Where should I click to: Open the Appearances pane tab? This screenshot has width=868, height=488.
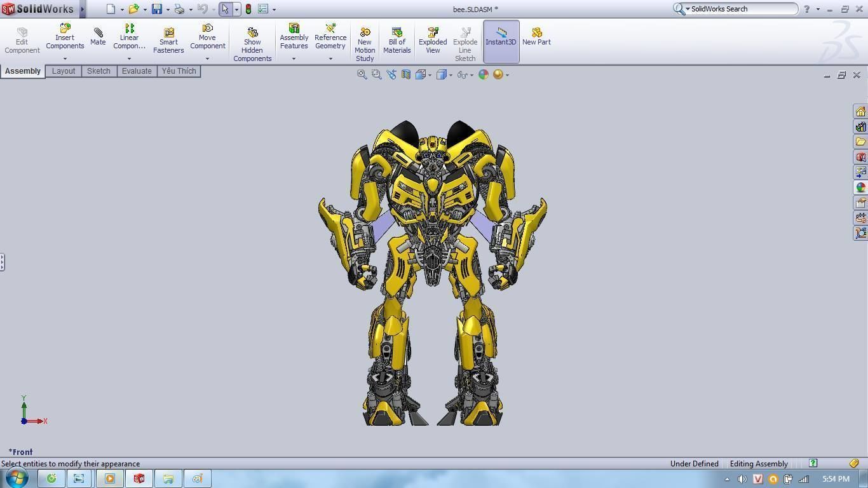(x=860, y=187)
